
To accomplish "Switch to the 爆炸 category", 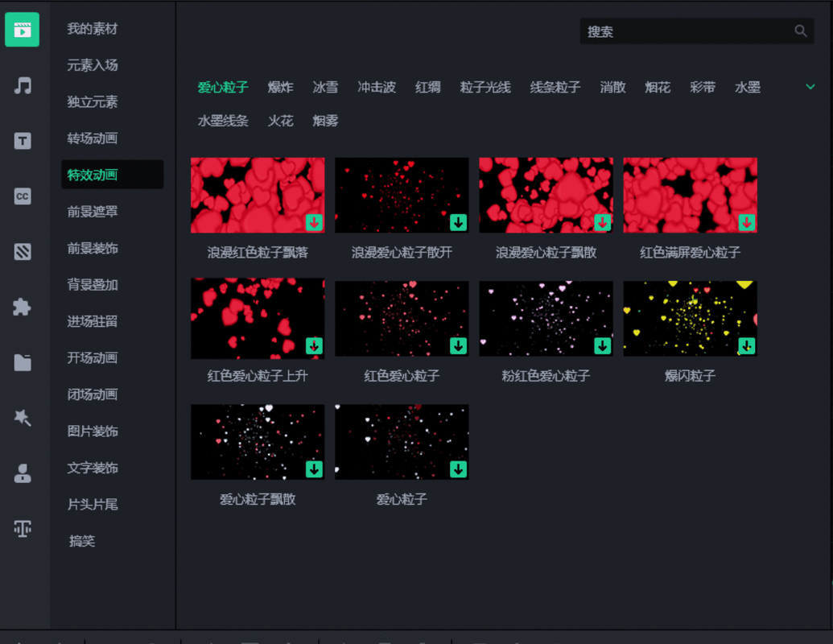I will pos(279,88).
